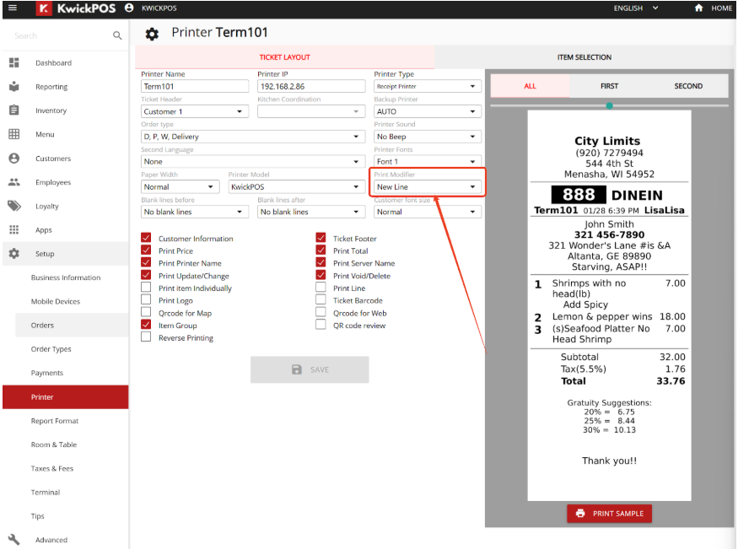
Task: Click the teal slider handle above receipt
Action: pyautogui.click(x=610, y=105)
